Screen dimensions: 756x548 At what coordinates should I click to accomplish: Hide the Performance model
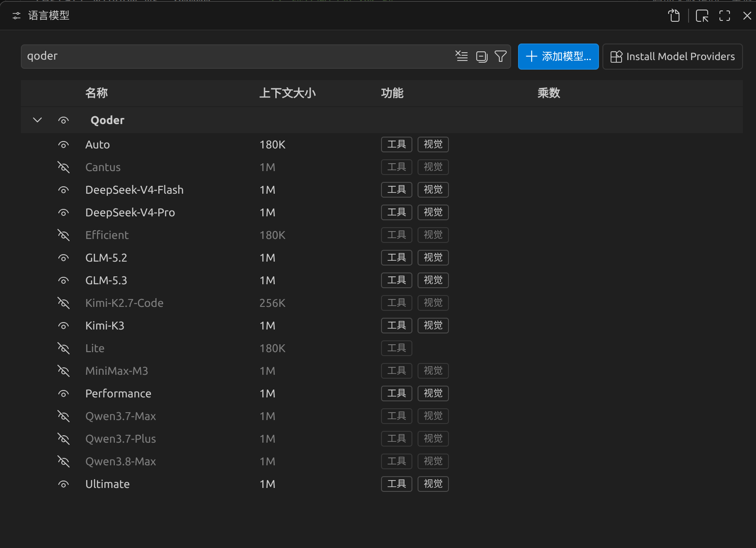point(64,394)
